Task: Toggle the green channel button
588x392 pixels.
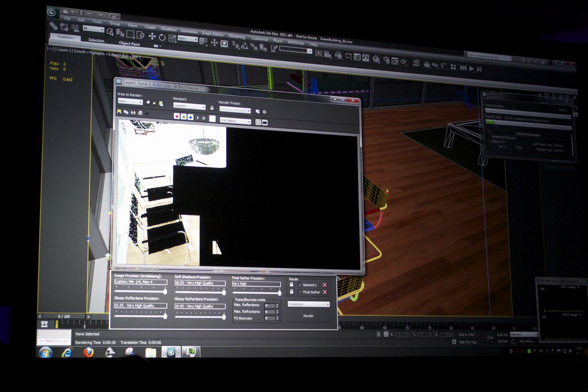Action: [184, 117]
